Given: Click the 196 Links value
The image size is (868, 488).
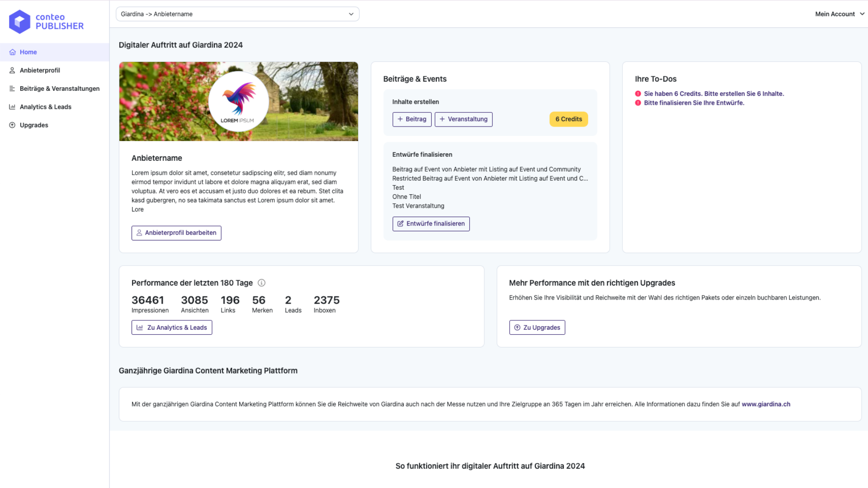Looking at the screenshot, I should 230,300.
